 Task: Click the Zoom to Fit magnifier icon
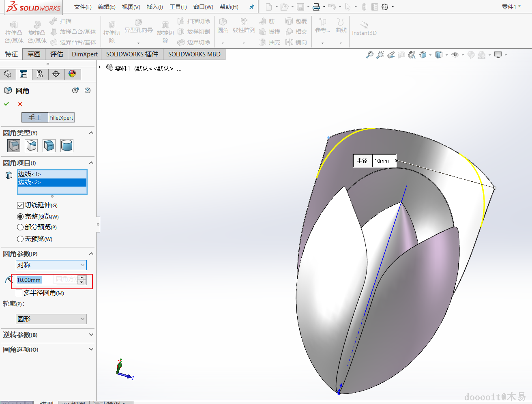[369, 55]
